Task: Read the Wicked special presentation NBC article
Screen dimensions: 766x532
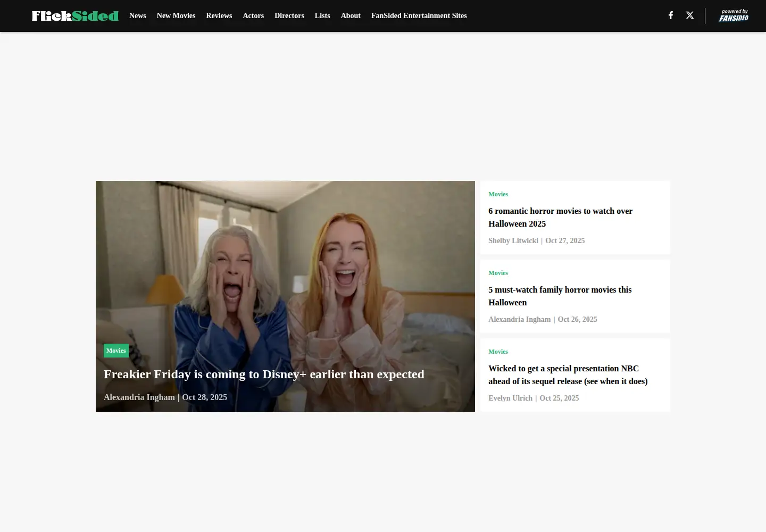Action: [x=568, y=375]
